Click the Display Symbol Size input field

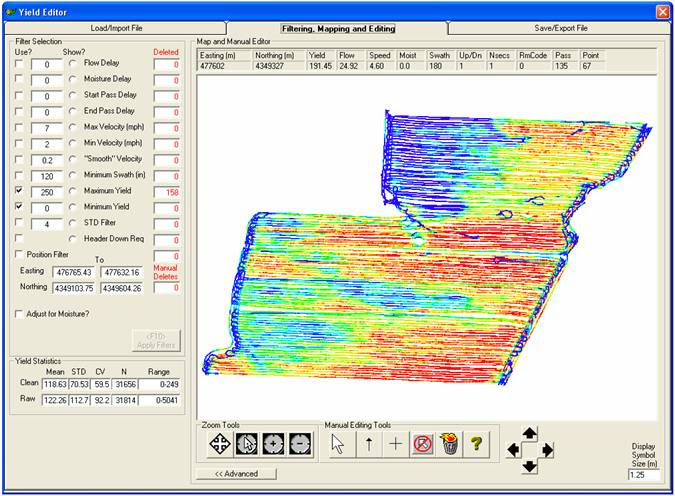[644, 474]
